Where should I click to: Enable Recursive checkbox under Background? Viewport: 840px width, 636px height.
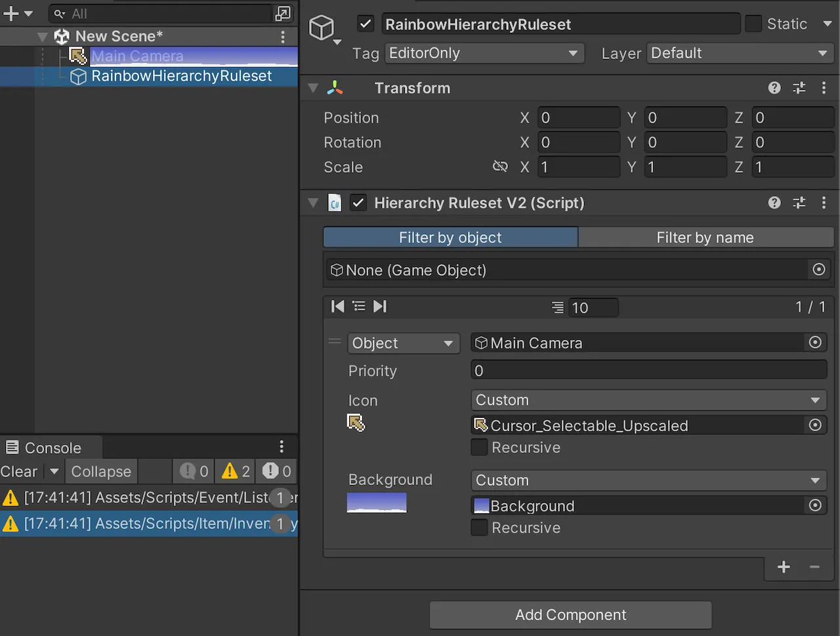click(480, 528)
